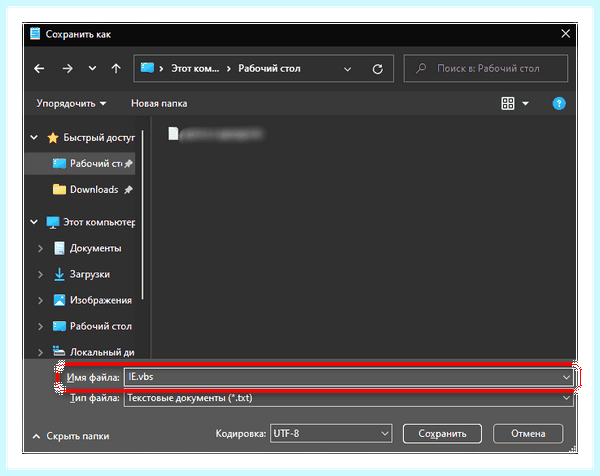Viewport: 600px width, 476px height.
Task: Open Документы in the tree
Action: [x=96, y=249]
